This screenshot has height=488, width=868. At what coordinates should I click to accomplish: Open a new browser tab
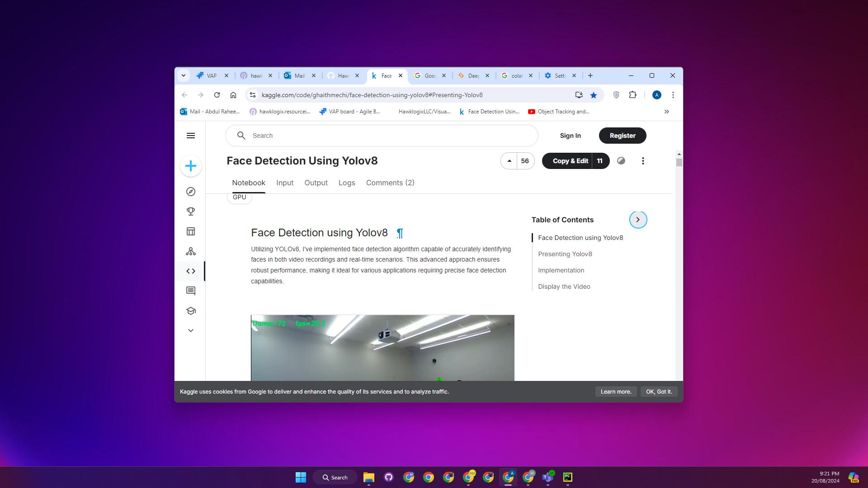point(590,75)
